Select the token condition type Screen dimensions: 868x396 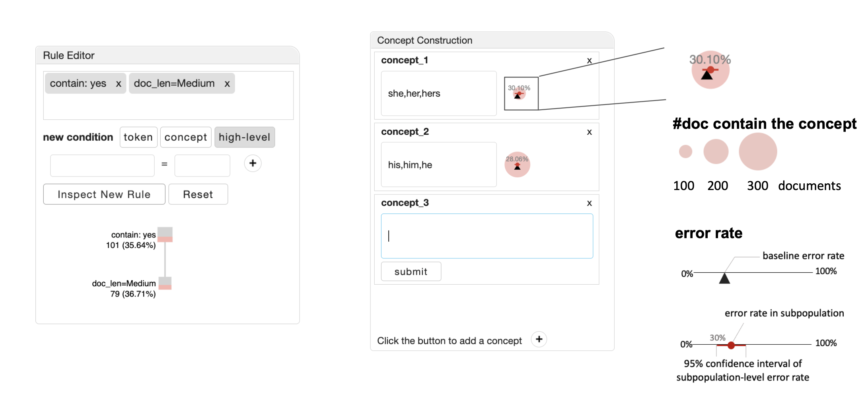coord(138,137)
